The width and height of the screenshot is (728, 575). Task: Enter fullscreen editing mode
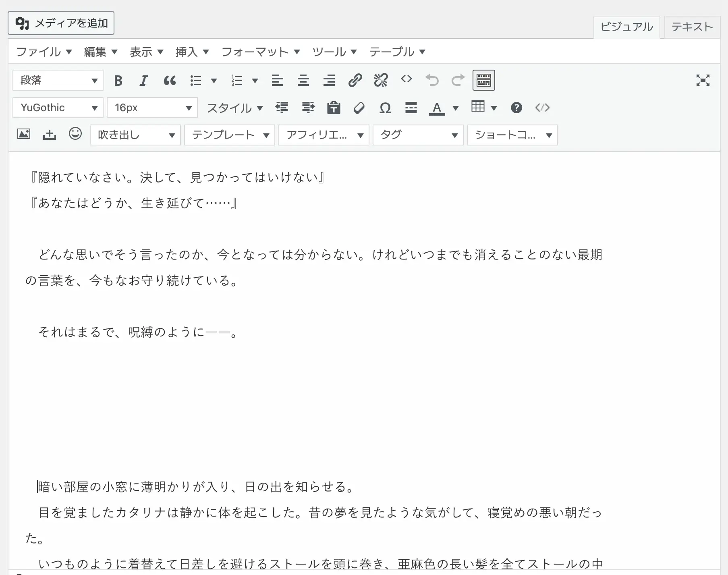703,81
